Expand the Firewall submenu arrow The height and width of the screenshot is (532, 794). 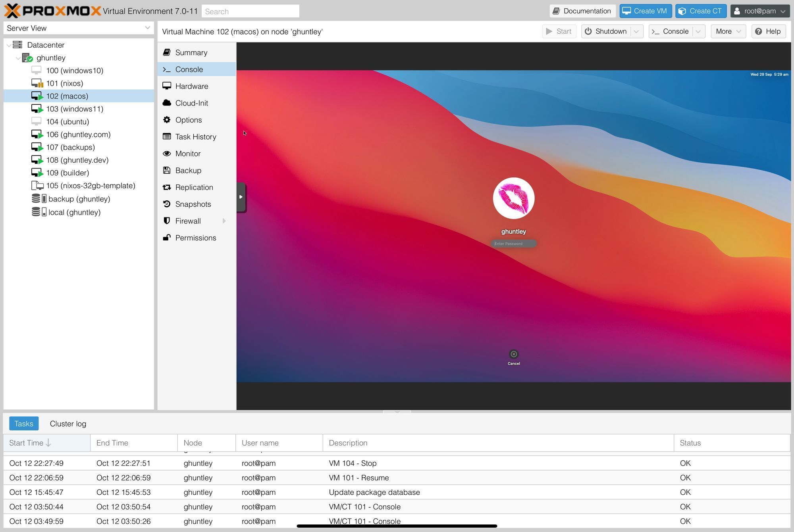[224, 221]
